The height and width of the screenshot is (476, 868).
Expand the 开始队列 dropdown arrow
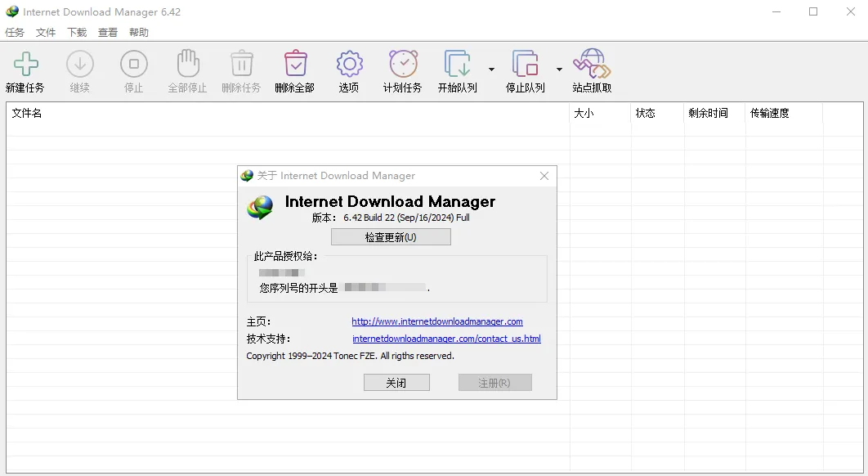tap(491, 70)
